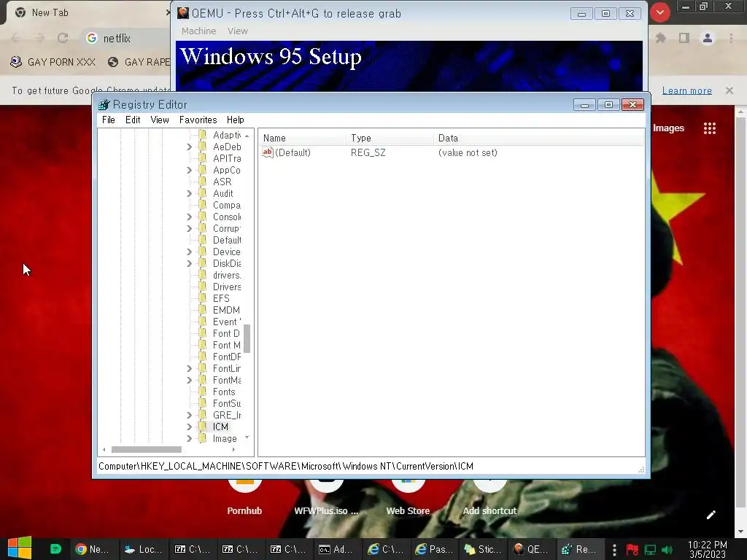Expand the Corrupt registry key
This screenshot has height=560, width=747.
coord(189,228)
